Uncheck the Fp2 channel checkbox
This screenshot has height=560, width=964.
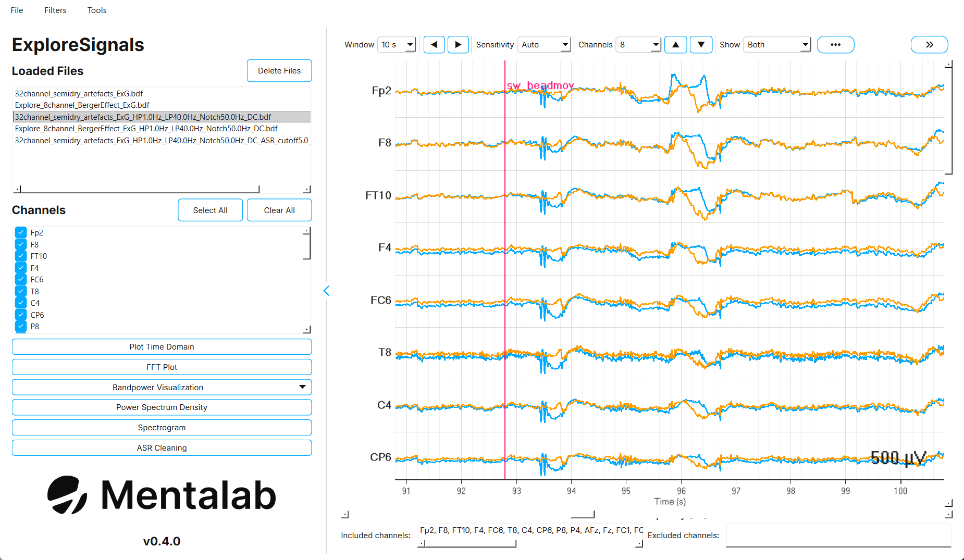(x=21, y=232)
